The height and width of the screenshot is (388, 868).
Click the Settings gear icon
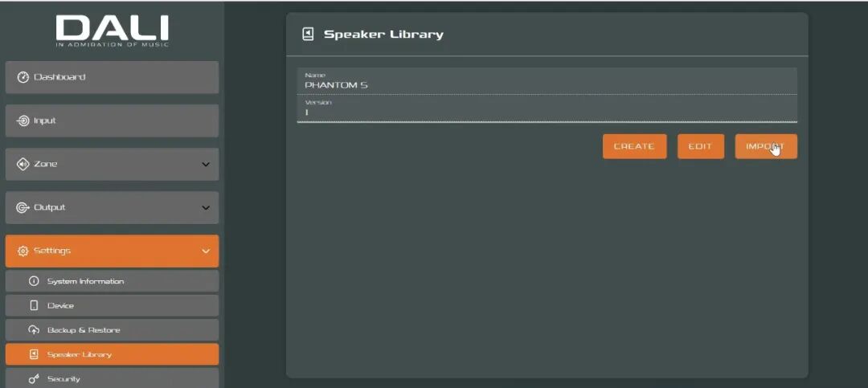click(23, 251)
